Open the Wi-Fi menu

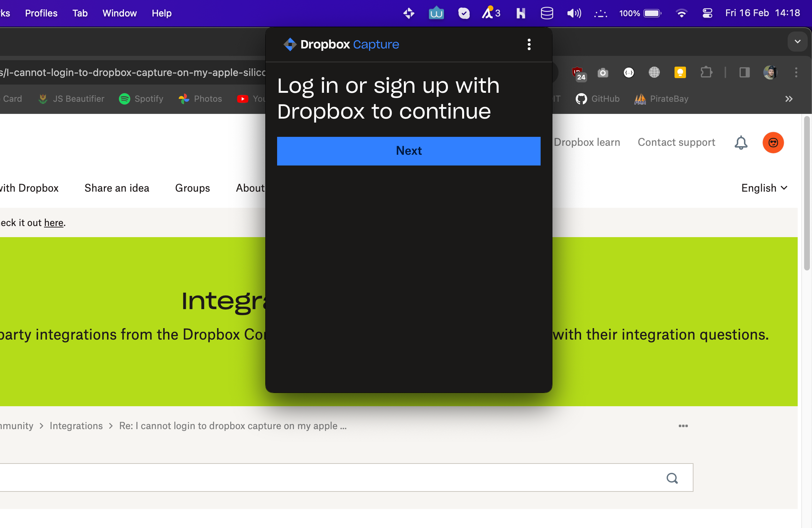tap(681, 13)
